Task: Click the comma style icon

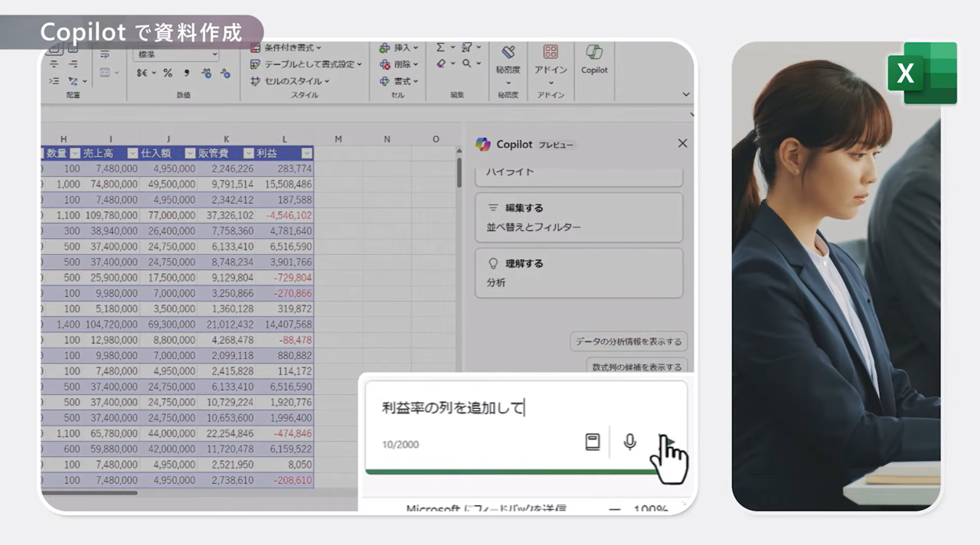Action: pos(187,73)
